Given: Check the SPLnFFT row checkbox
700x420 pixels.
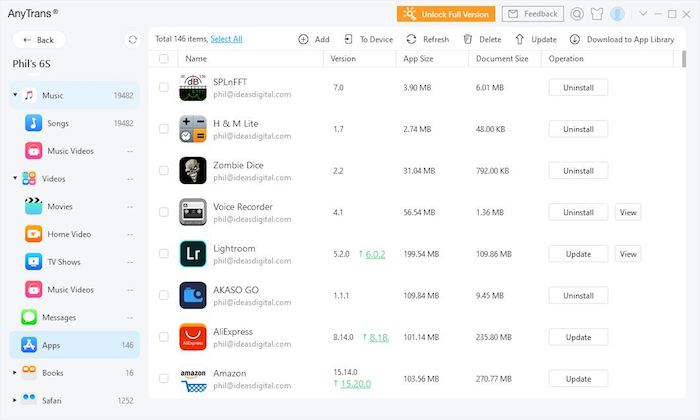Looking at the screenshot, I should (x=164, y=87).
